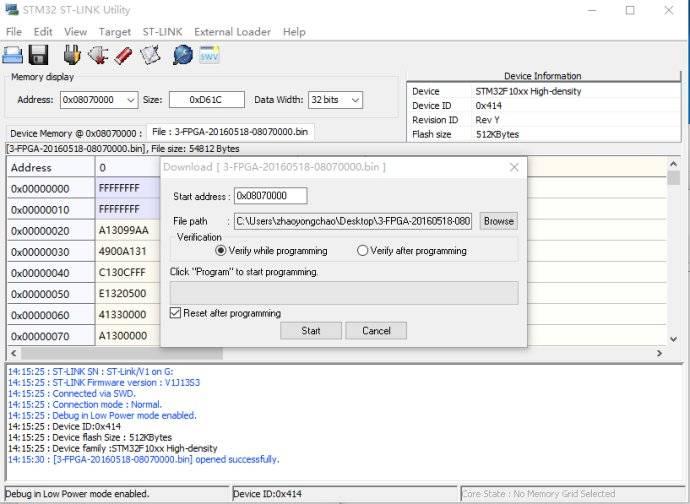Click the Address column header

point(51,168)
